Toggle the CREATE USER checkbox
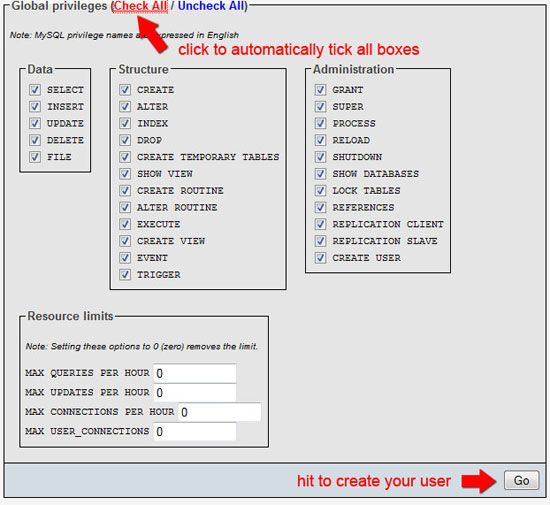The width and height of the screenshot is (550, 505). point(320,258)
